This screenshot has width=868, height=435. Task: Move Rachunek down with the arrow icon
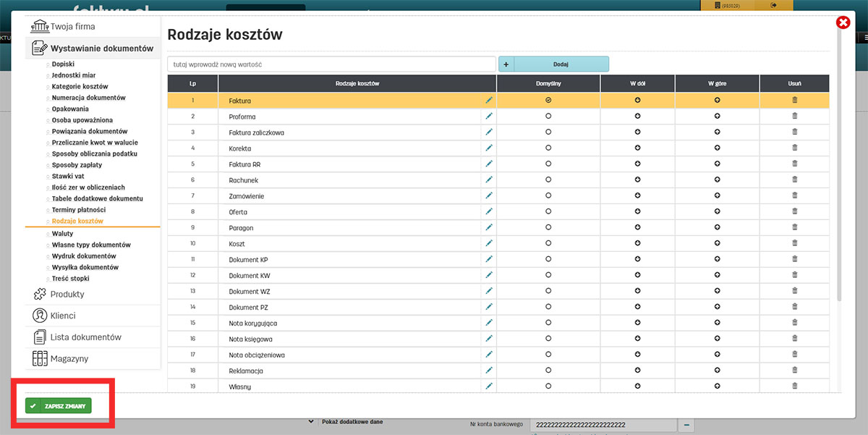click(x=637, y=180)
